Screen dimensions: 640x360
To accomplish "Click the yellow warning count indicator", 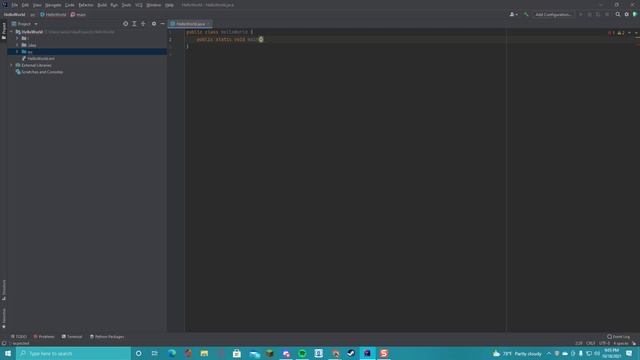I will (x=621, y=33).
